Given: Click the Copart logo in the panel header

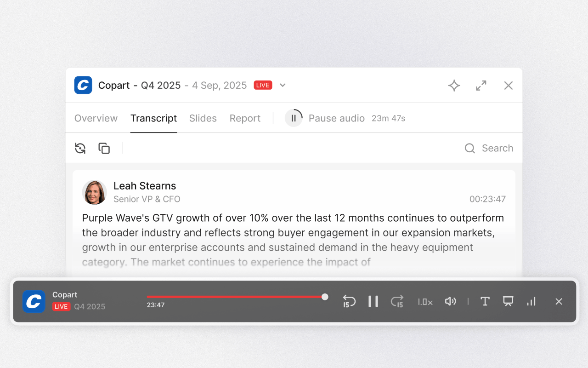Looking at the screenshot, I should (83, 85).
